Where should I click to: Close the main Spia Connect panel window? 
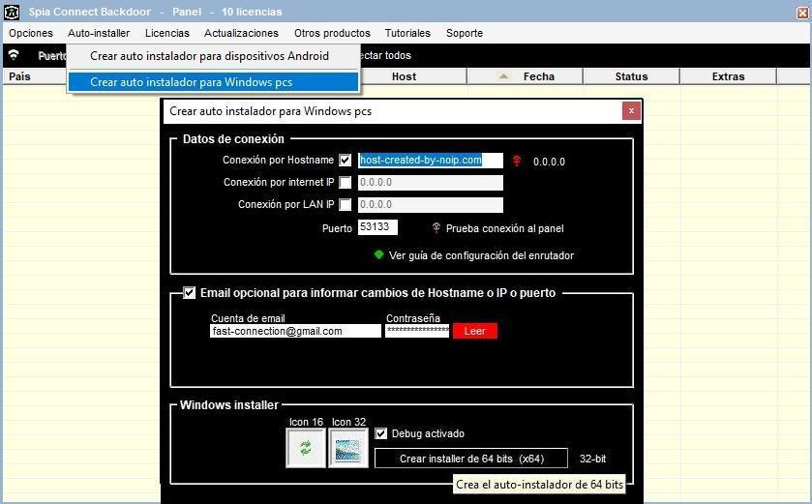tap(802, 13)
